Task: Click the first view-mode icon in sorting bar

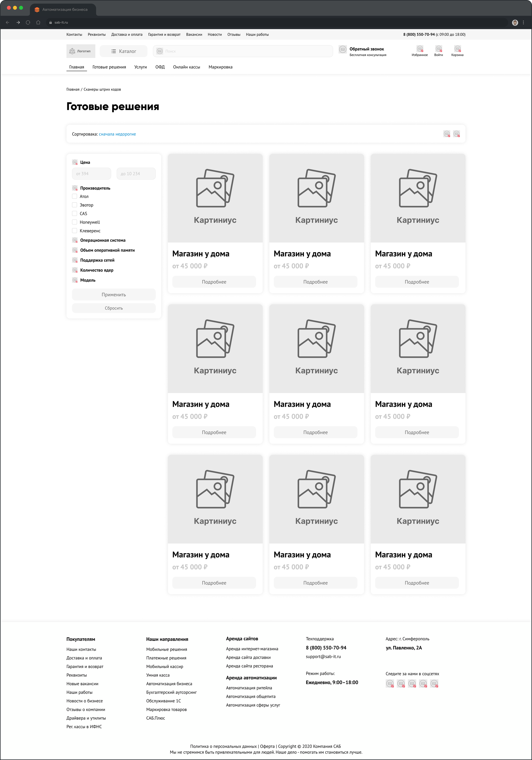Action: 447,134
